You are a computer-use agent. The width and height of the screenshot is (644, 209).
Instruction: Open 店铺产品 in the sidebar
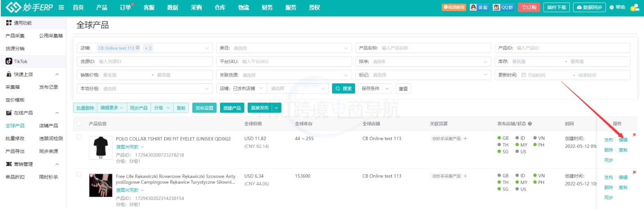click(x=48, y=126)
